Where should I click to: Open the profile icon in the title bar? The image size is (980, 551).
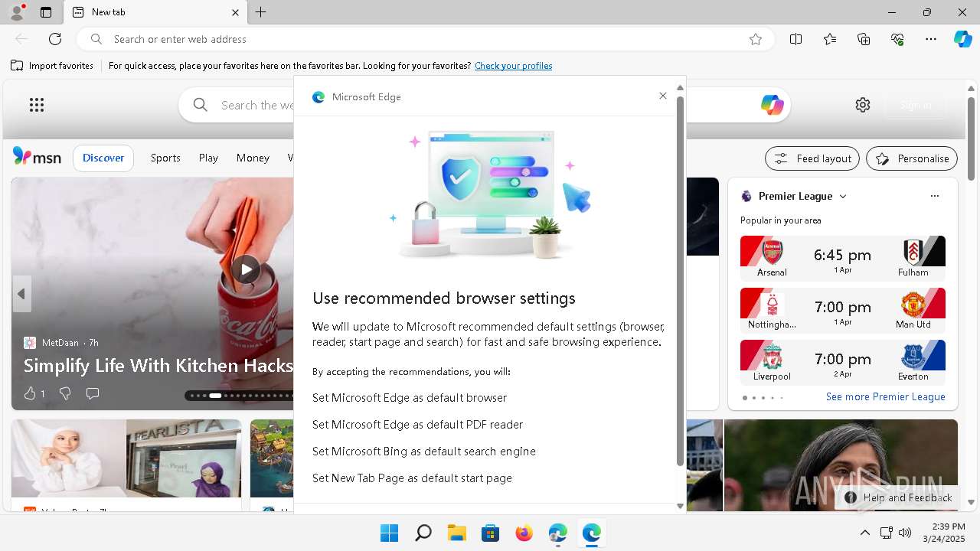click(17, 12)
